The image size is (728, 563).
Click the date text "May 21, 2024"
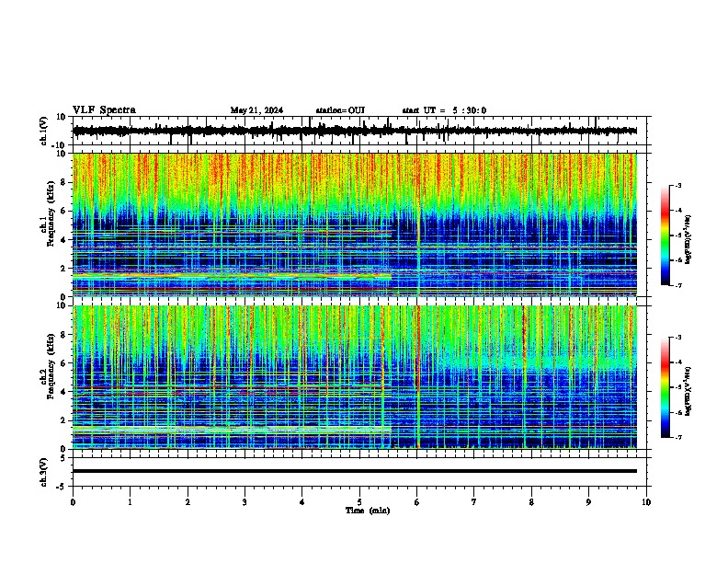256,110
